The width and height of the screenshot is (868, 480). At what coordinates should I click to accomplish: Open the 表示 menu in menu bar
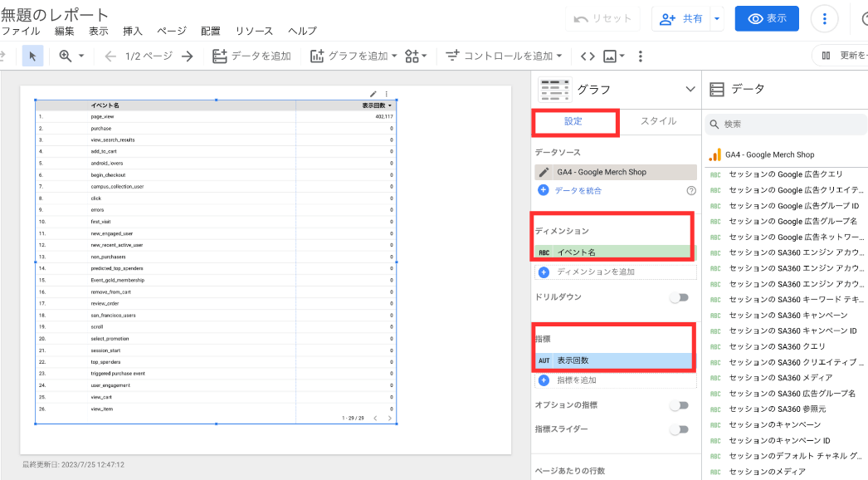click(99, 31)
